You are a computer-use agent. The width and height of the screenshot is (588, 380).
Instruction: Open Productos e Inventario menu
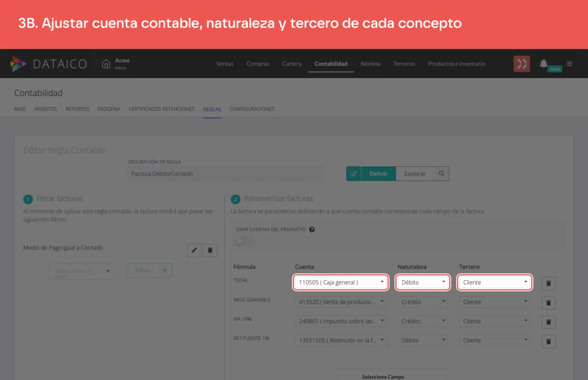457,64
